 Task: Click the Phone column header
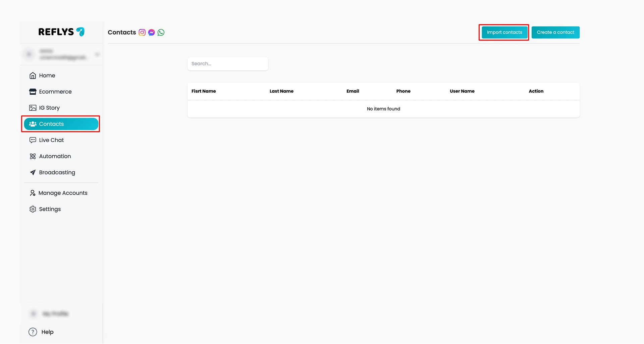(403, 91)
